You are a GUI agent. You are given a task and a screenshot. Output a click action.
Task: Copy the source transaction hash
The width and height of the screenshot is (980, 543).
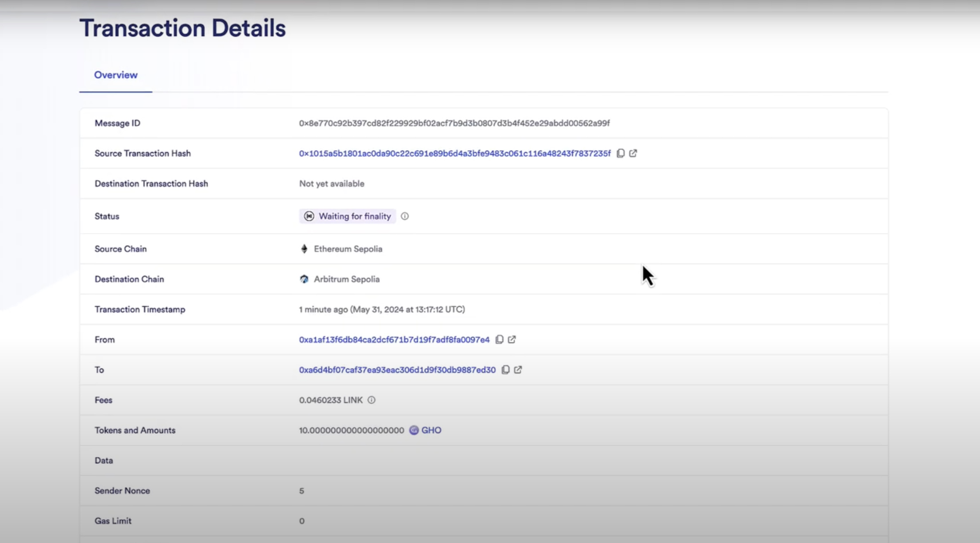621,153
